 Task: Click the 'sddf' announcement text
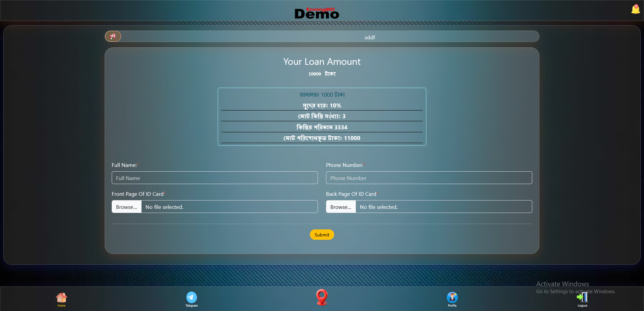[x=370, y=37]
